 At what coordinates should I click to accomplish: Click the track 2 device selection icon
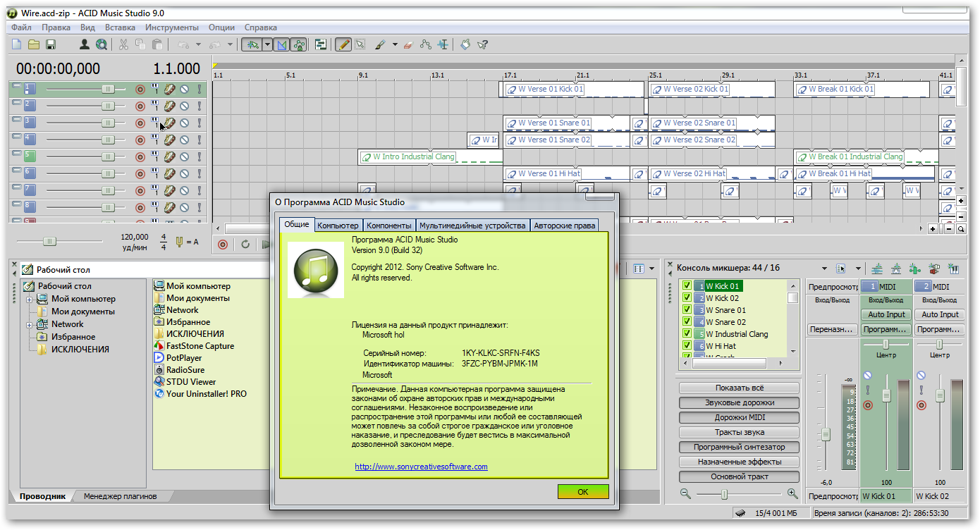[154, 106]
